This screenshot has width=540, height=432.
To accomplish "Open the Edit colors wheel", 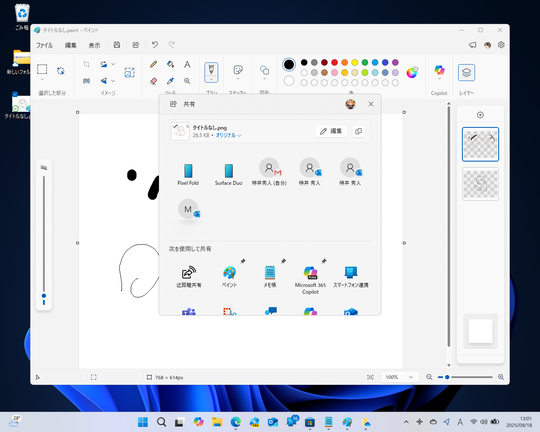I will (412, 72).
